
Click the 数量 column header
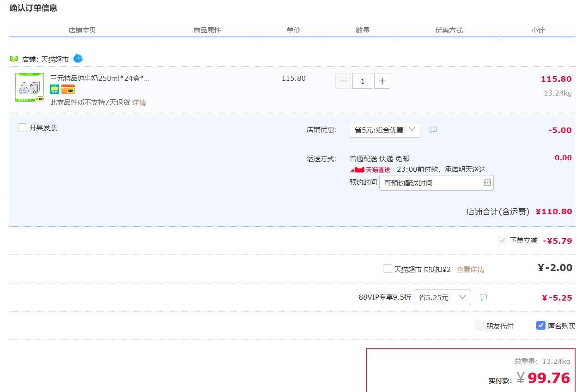tap(363, 30)
